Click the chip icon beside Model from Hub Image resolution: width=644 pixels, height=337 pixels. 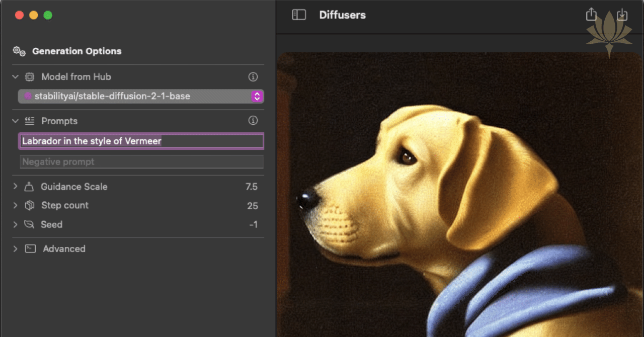(29, 76)
